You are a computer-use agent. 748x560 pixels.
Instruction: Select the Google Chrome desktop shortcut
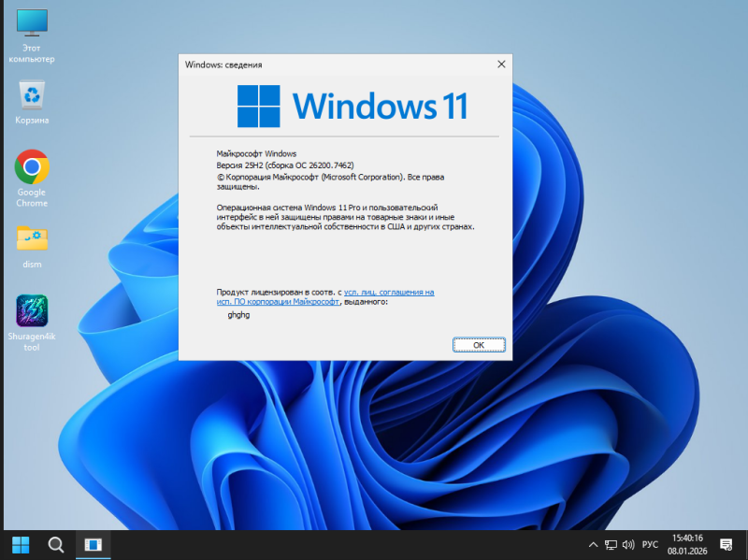pos(32,178)
